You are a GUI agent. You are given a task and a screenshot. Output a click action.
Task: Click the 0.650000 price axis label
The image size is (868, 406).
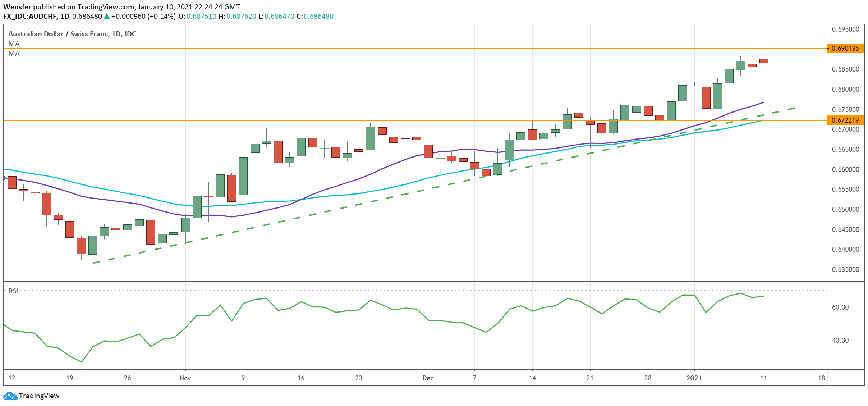(845, 209)
